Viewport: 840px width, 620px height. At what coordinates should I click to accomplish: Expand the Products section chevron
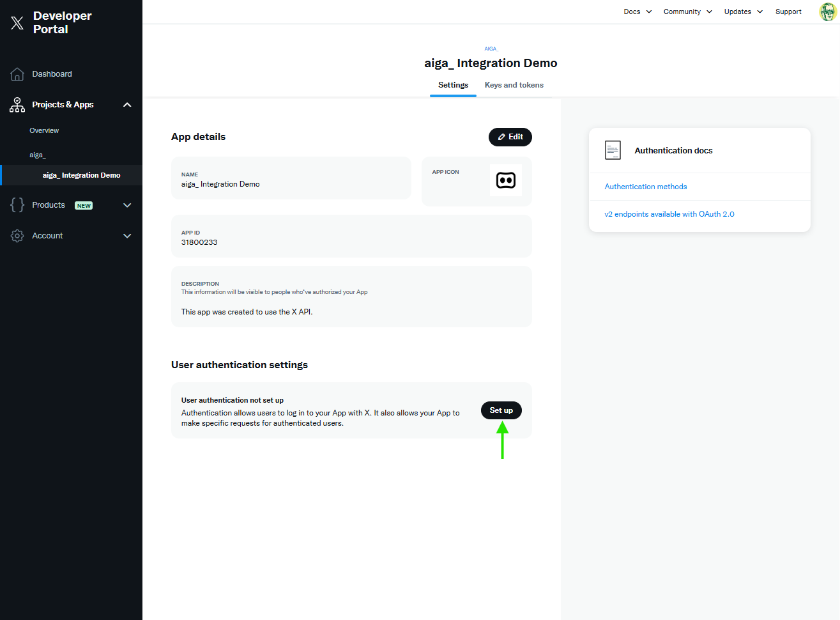[x=127, y=205]
